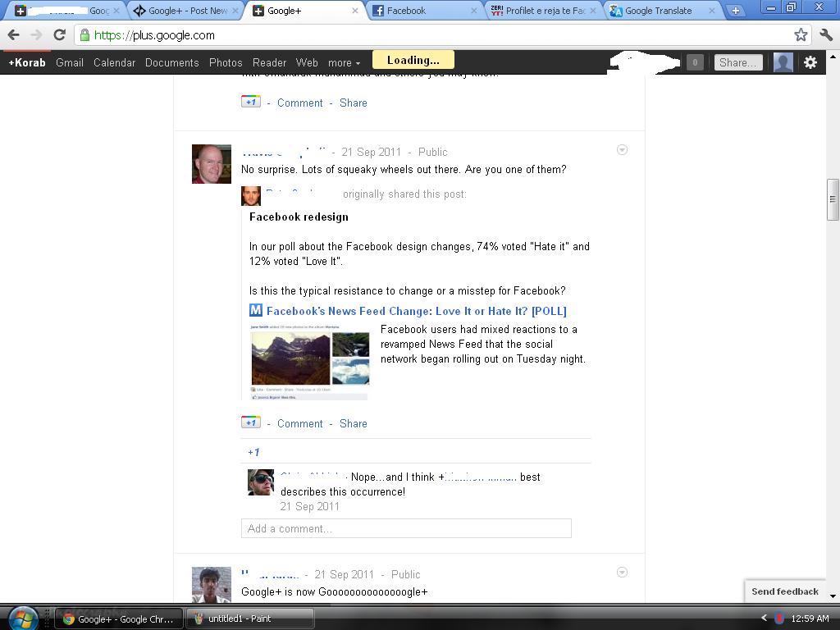Bookmark the page with the star icon
This screenshot has height=630, width=840.
(801, 35)
